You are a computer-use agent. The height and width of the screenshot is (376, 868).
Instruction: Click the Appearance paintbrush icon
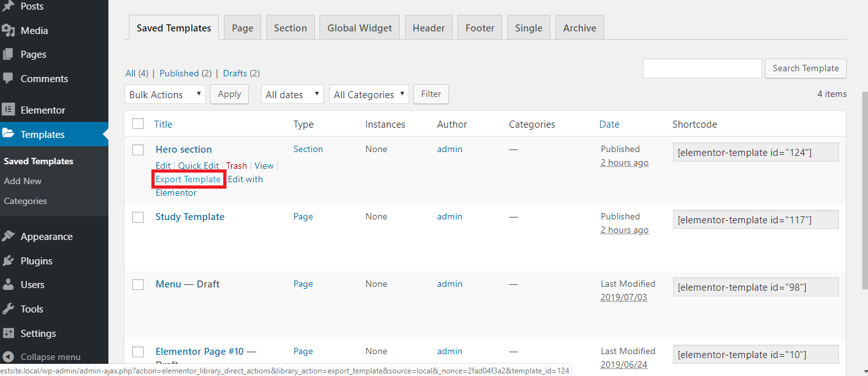click(x=8, y=236)
